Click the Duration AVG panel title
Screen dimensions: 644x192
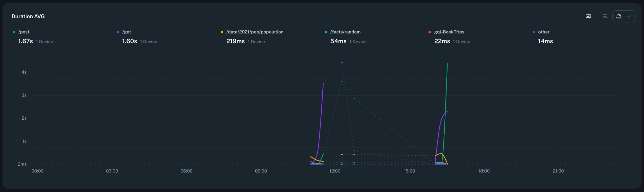click(28, 16)
